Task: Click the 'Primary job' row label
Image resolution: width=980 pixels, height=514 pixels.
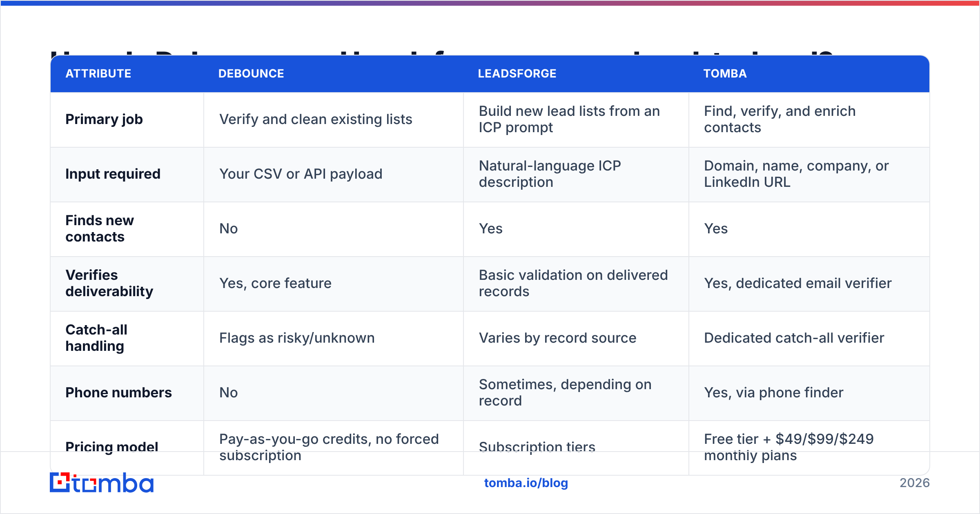Action: click(x=104, y=119)
